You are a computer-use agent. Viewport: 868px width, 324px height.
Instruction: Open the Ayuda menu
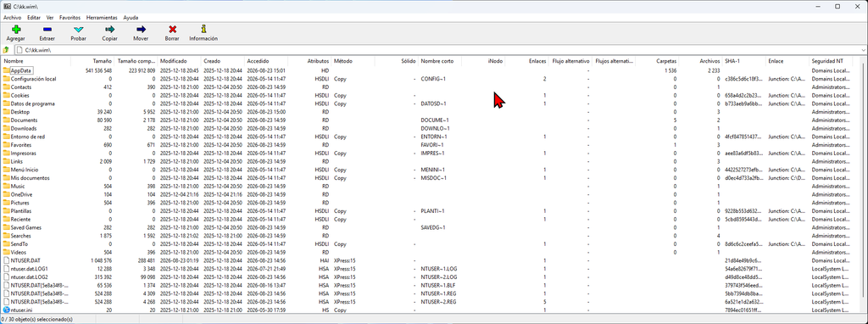click(131, 18)
